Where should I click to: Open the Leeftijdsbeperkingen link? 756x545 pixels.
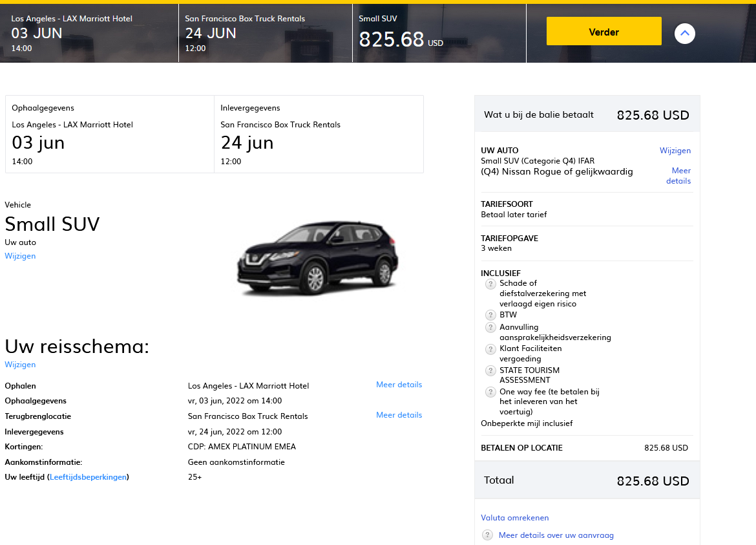[x=88, y=477]
